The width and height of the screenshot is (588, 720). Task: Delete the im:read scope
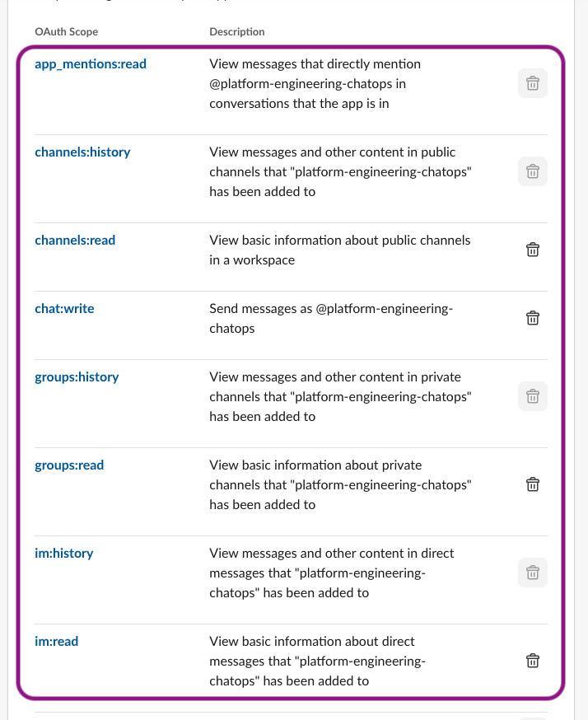532,661
